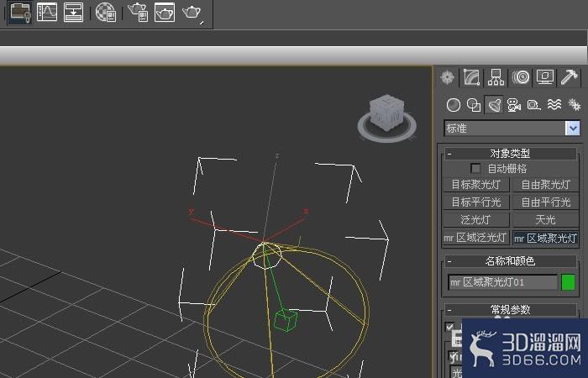Select the Lights category icon

tap(494, 105)
